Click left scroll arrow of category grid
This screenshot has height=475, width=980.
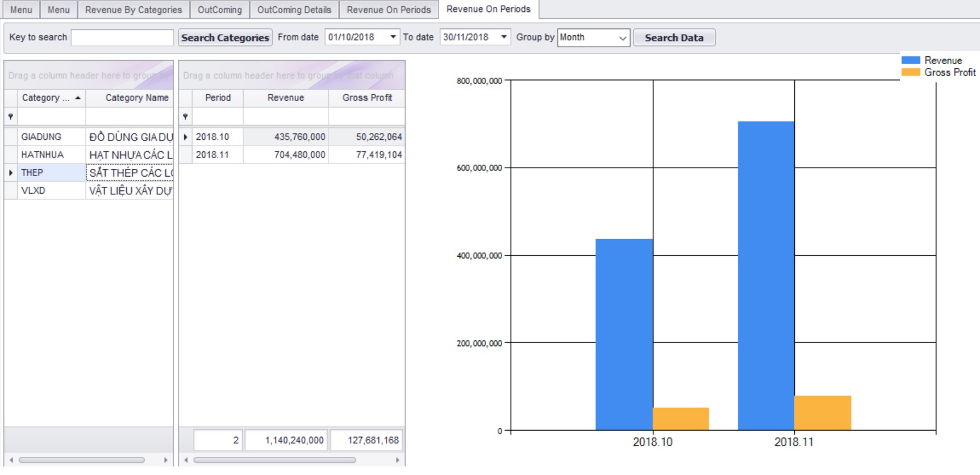pos(11,460)
